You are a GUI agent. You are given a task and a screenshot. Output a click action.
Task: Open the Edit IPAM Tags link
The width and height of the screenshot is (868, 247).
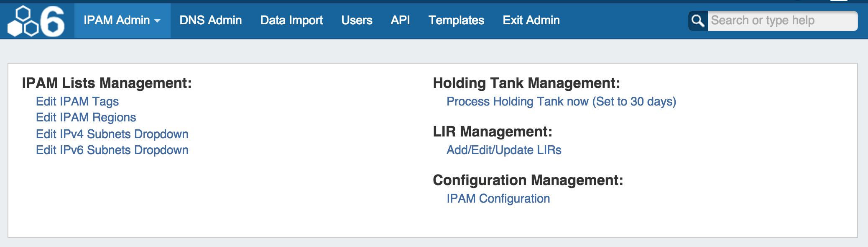(77, 101)
